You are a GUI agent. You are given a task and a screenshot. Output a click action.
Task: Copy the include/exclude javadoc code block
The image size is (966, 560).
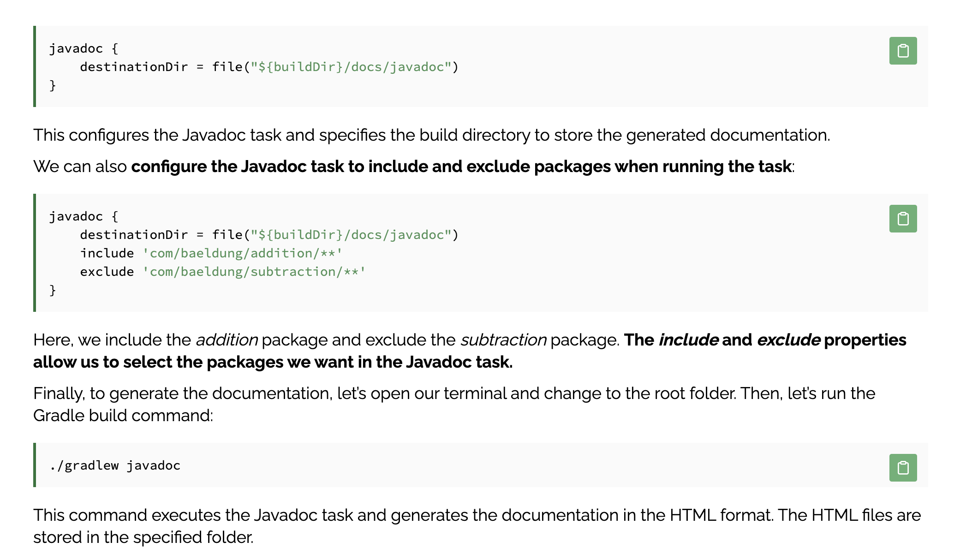point(903,219)
